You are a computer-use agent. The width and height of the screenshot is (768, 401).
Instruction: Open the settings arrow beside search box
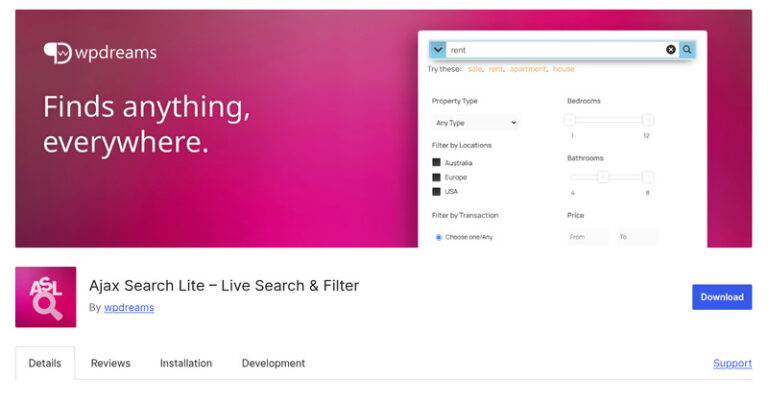pos(438,49)
